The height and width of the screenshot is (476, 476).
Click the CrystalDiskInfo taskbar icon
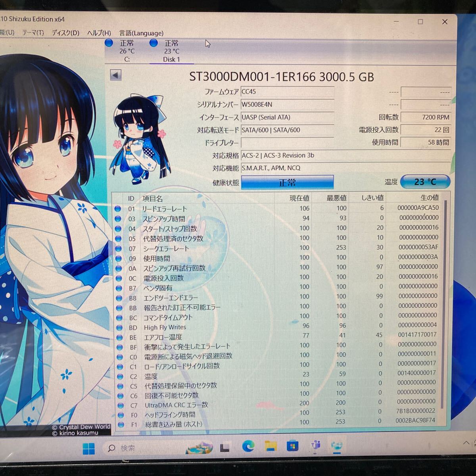(337, 445)
